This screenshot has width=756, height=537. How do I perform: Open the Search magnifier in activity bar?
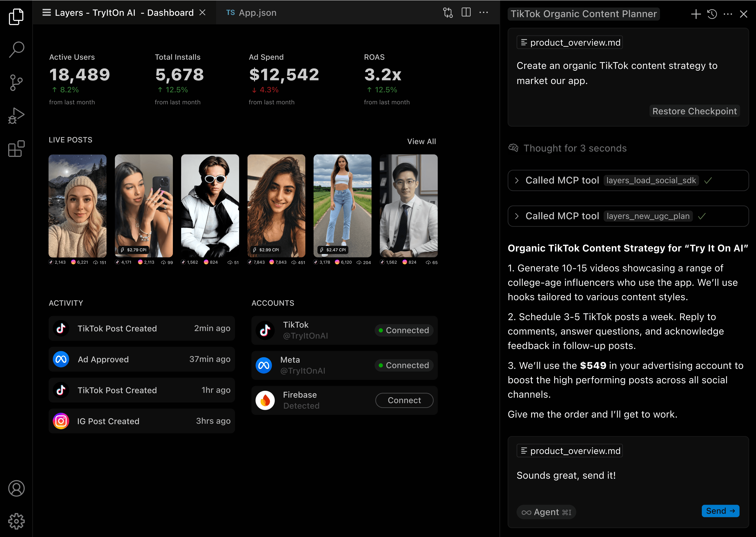pos(16,50)
